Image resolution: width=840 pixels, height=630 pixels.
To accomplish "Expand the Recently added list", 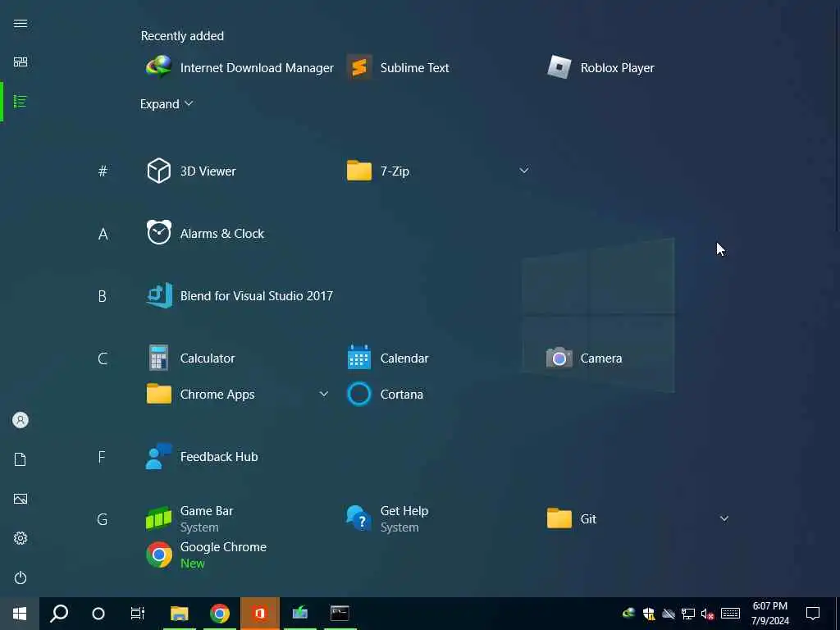I will point(167,104).
